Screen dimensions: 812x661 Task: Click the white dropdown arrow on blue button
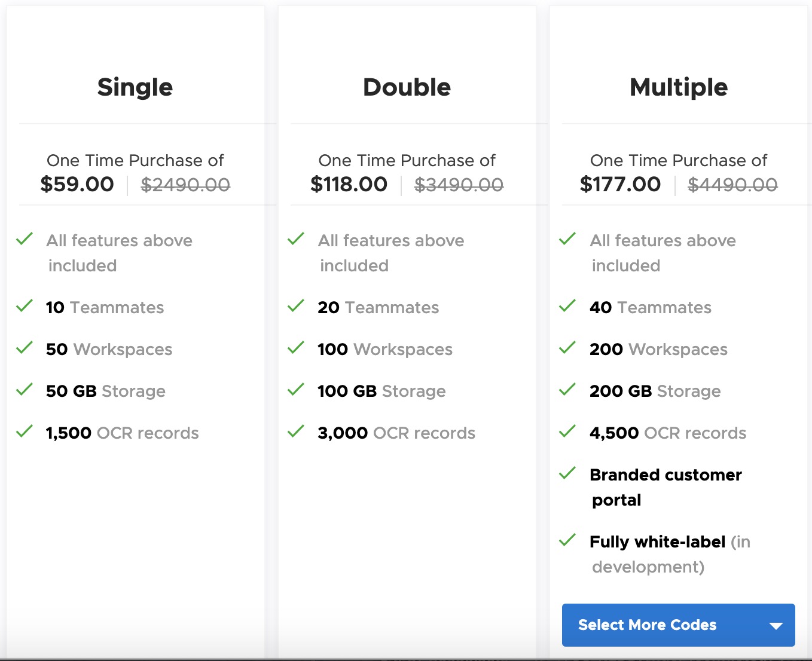[x=776, y=626]
